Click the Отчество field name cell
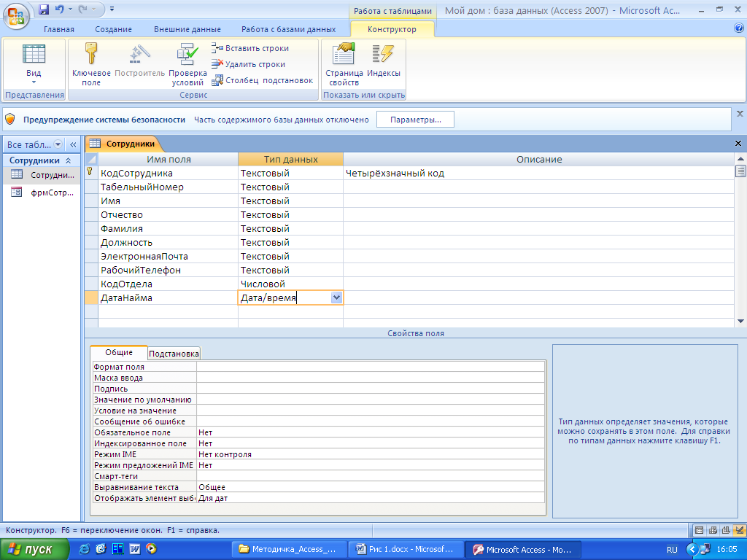Screen dimensions: 747x560 pyautogui.click(x=169, y=214)
